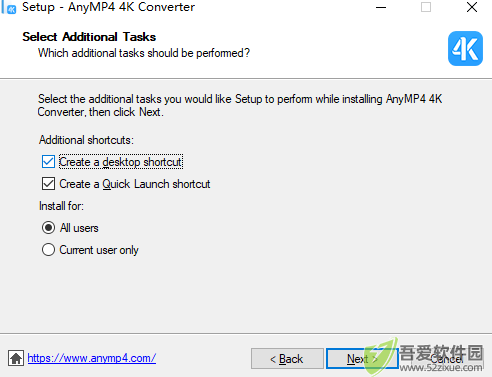Viewport: 492px width, 377px height.
Task: Minimize the Setup window
Action: tap(381, 7)
